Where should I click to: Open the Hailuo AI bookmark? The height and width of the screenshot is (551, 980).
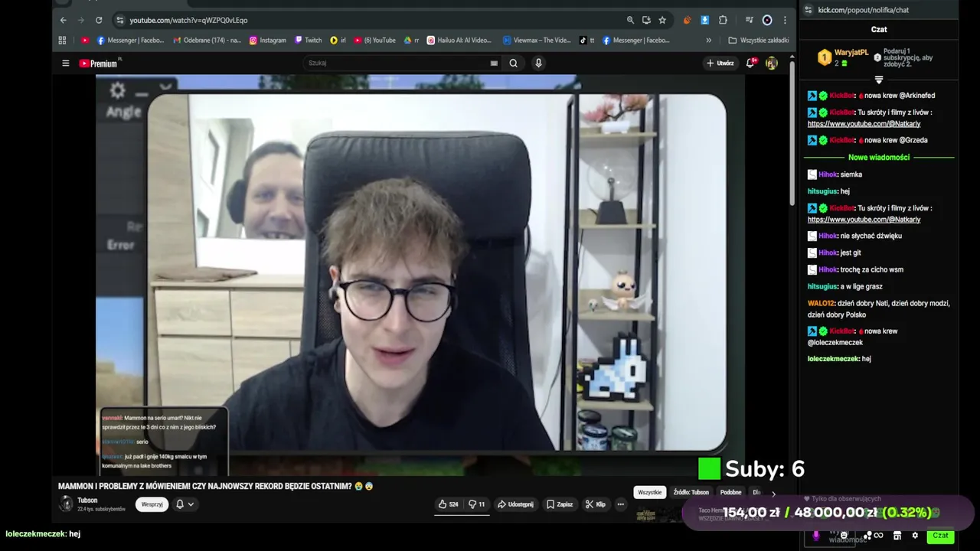pos(459,40)
